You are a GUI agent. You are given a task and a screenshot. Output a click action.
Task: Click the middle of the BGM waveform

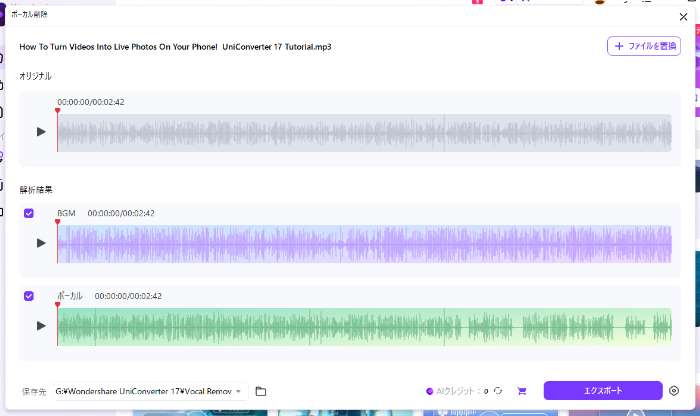[x=364, y=243]
